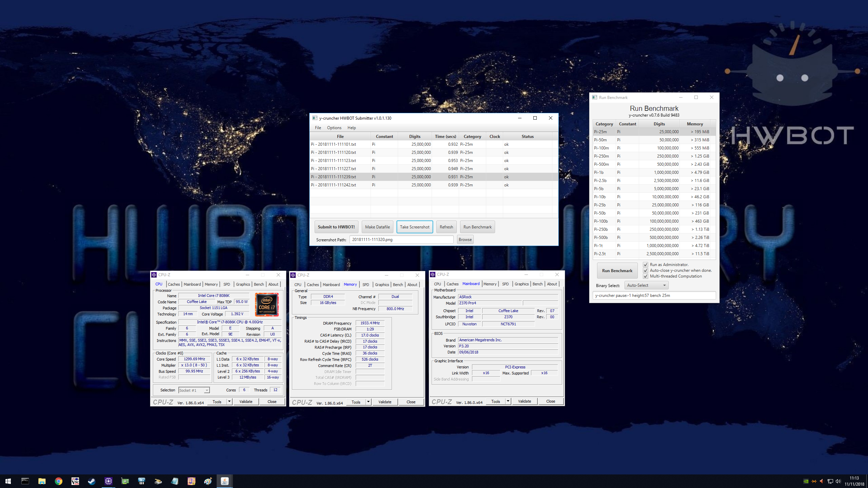Viewport: 868px width, 488px height.
Task: Switch to CPU-Z via its taskbar icon
Action: (x=108, y=481)
